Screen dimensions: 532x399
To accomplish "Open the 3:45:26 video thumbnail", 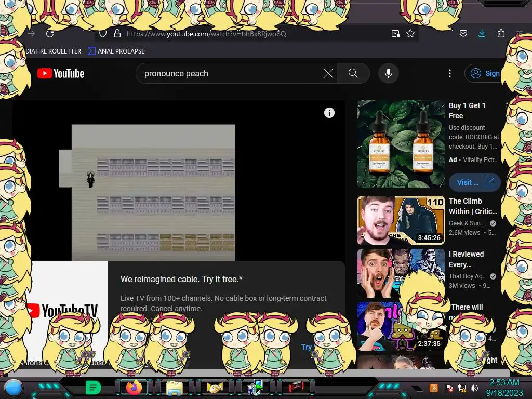I will [401, 220].
